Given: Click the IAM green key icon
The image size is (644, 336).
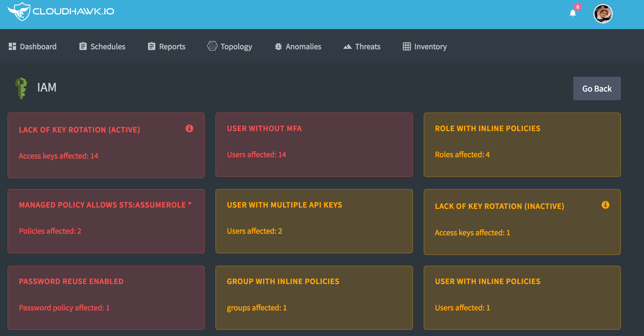Looking at the screenshot, I should pyautogui.click(x=22, y=87).
